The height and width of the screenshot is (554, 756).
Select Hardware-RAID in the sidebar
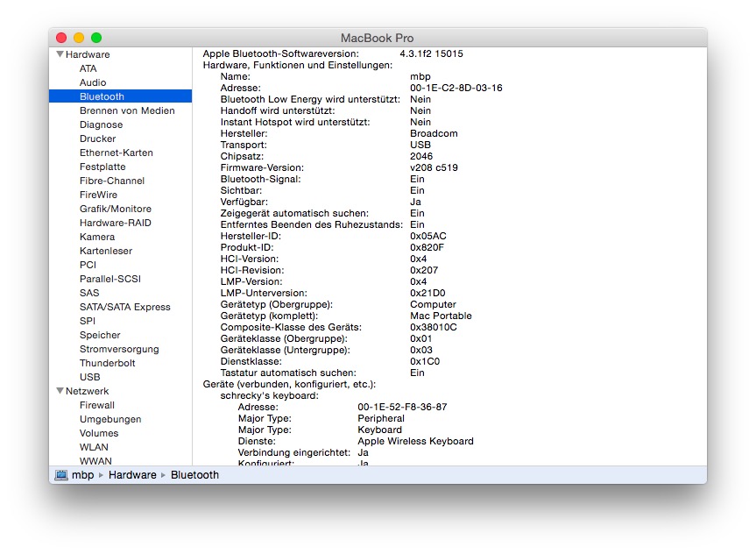(116, 223)
